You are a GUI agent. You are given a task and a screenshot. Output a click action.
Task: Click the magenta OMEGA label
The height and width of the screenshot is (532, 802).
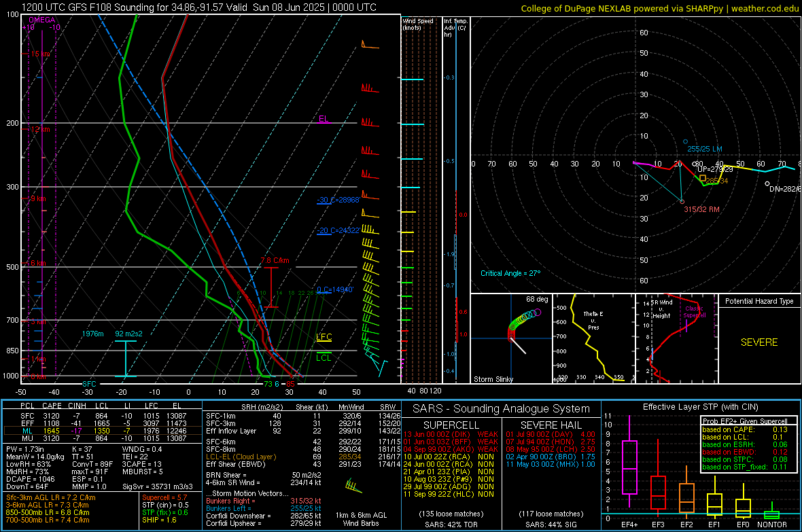pyautogui.click(x=42, y=20)
